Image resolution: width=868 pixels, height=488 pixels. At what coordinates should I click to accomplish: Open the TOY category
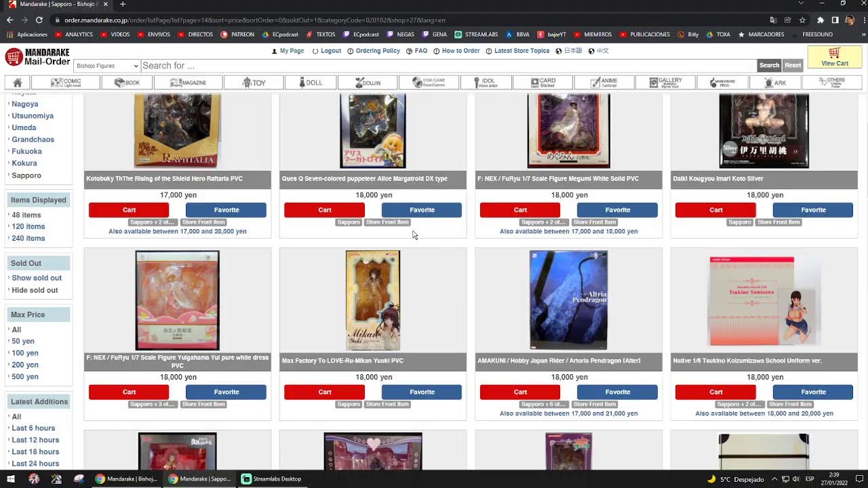coord(254,83)
